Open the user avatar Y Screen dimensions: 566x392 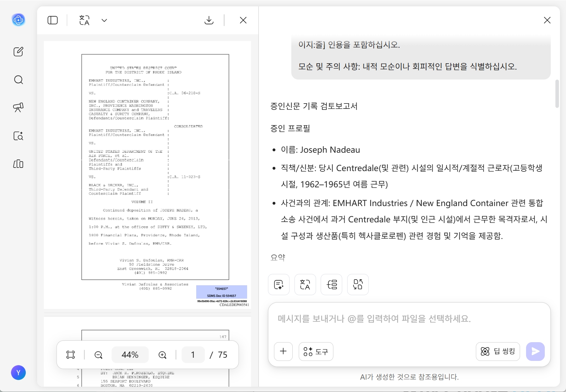tap(18, 373)
